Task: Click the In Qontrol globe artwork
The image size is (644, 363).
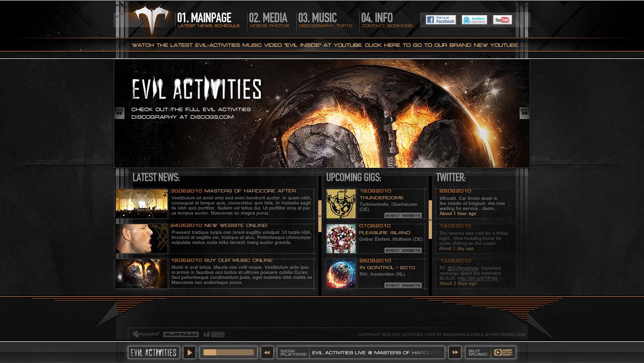Action: coord(341,273)
